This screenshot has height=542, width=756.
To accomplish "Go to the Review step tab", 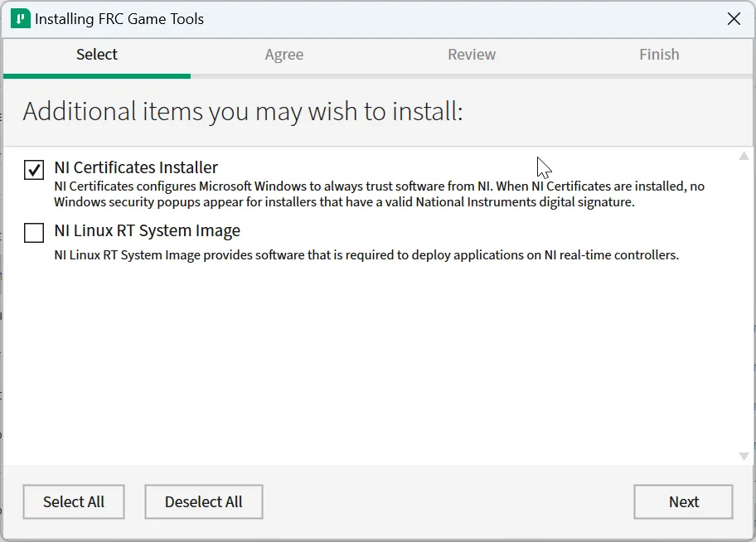I will point(472,55).
